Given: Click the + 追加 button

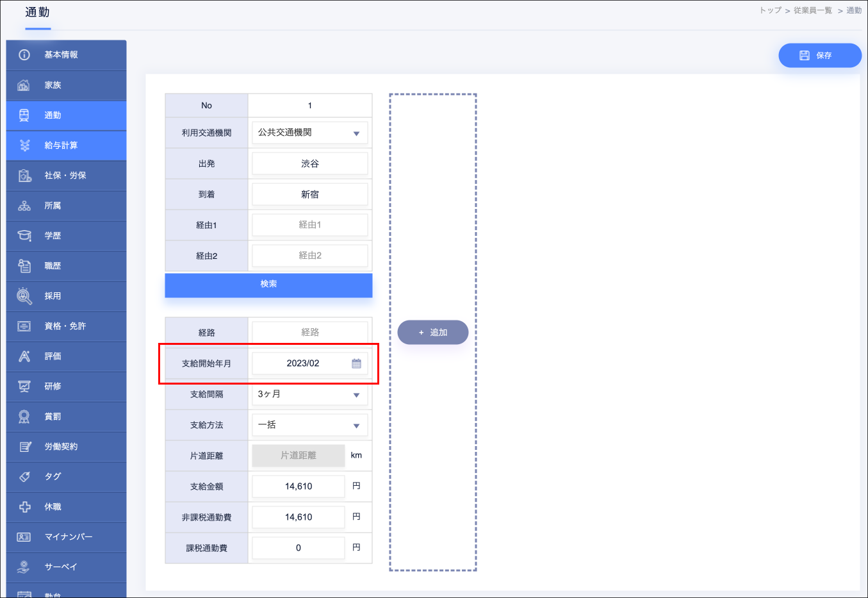Looking at the screenshot, I should (x=432, y=333).
